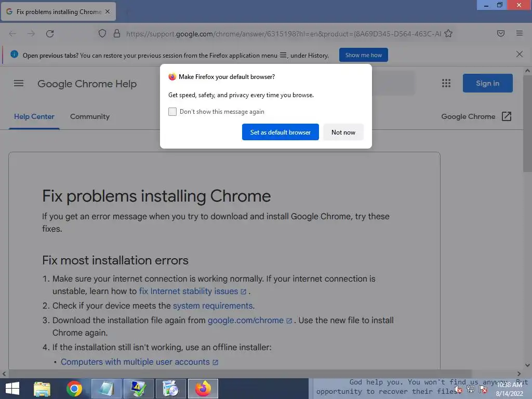Click the scroll up arrow
This screenshot has width=532, height=399.
(527, 71)
